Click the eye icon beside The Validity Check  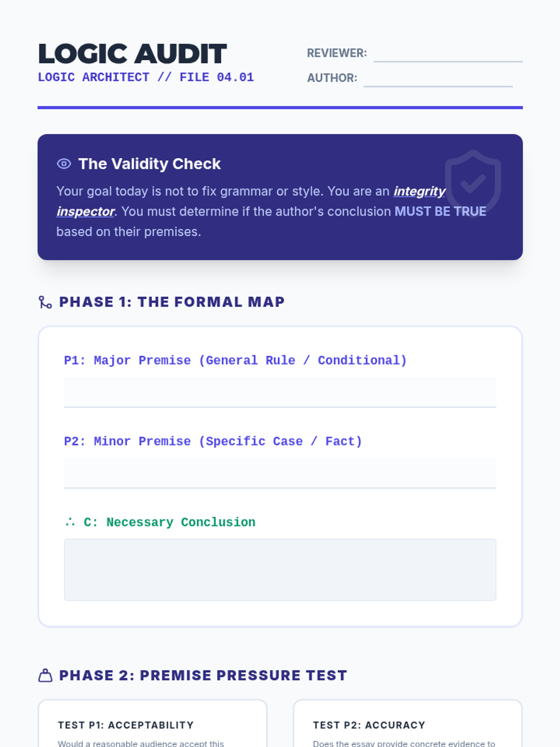pos(64,164)
